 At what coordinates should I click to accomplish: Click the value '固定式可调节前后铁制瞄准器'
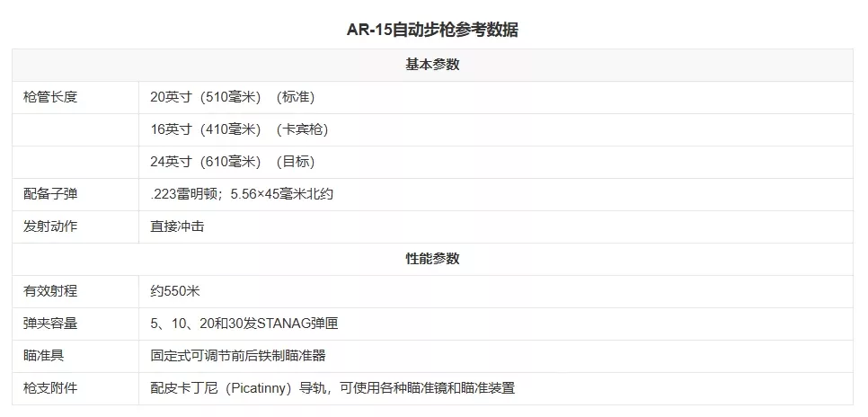(x=238, y=355)
